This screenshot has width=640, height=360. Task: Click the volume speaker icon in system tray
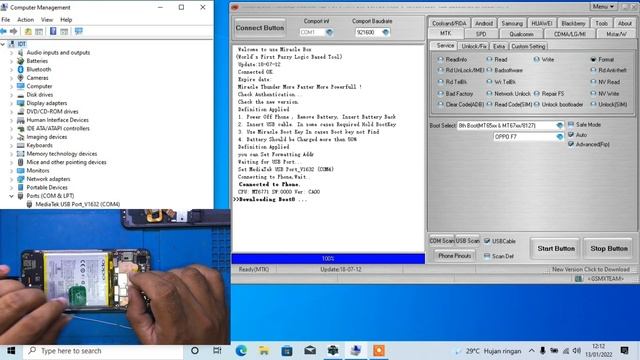[x=577, y=351]
